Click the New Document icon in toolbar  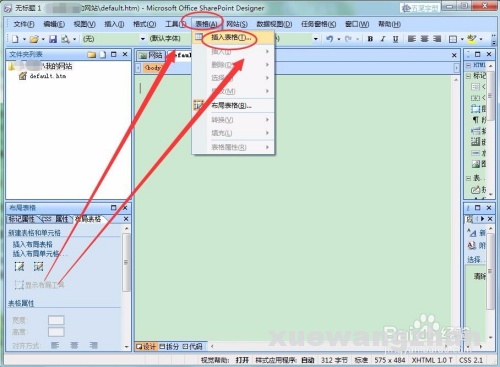pyautogui.click(x=15, y=39)
